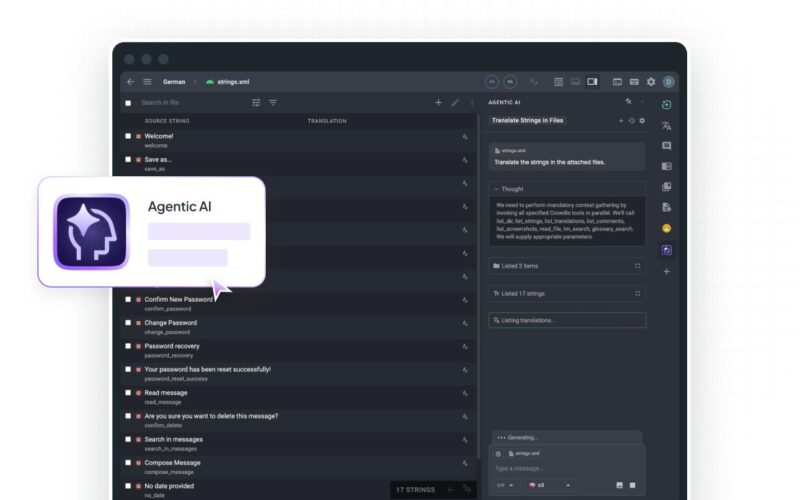Open the file info document sidebar icon
800x500 pixels.
[x=666, y=207]
